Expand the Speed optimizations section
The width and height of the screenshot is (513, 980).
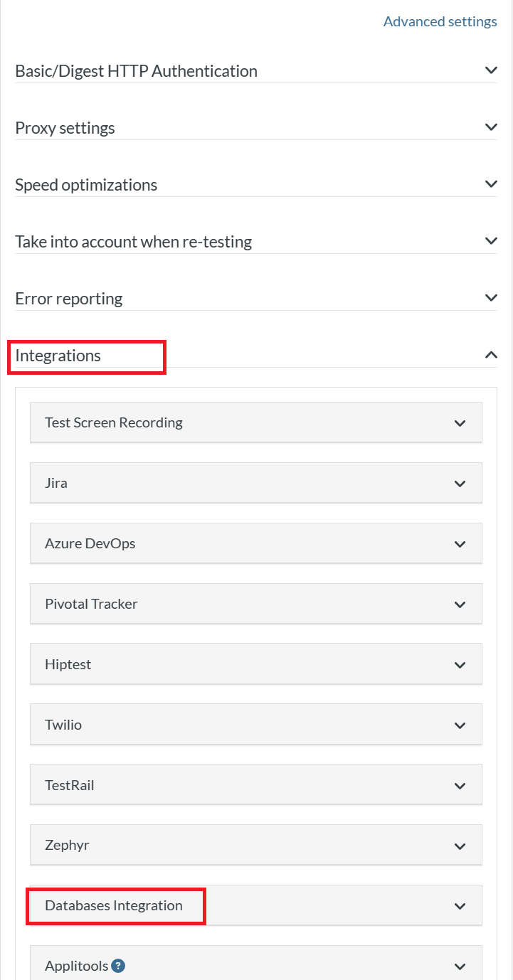point(490,184)
